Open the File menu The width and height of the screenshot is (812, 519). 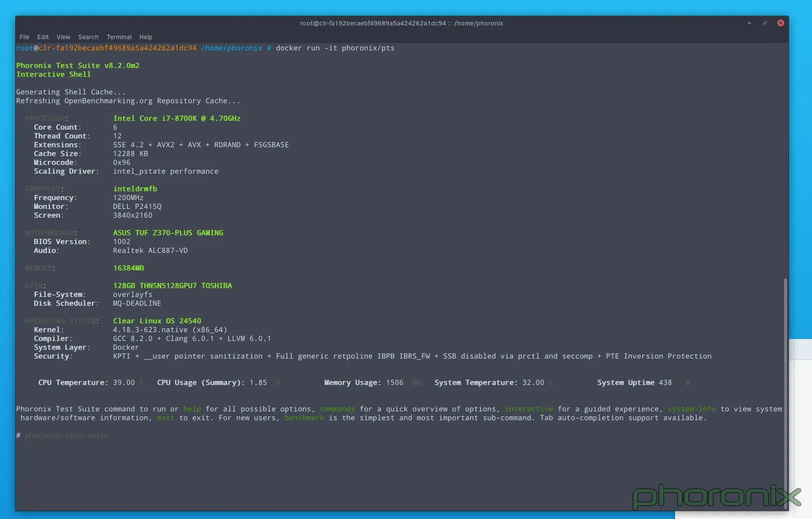tap(24, 37)
